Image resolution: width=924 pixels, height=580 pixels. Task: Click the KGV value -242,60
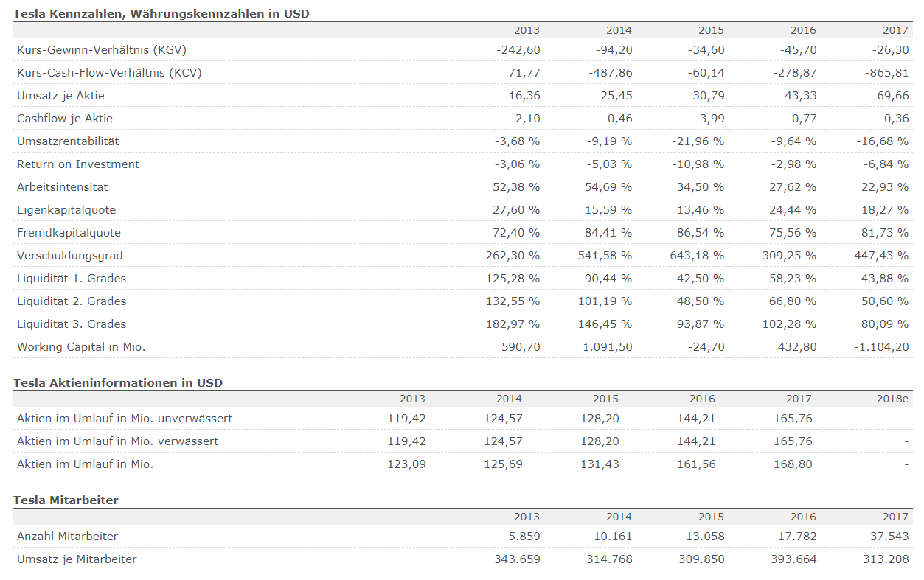click(x=518, y=50)
